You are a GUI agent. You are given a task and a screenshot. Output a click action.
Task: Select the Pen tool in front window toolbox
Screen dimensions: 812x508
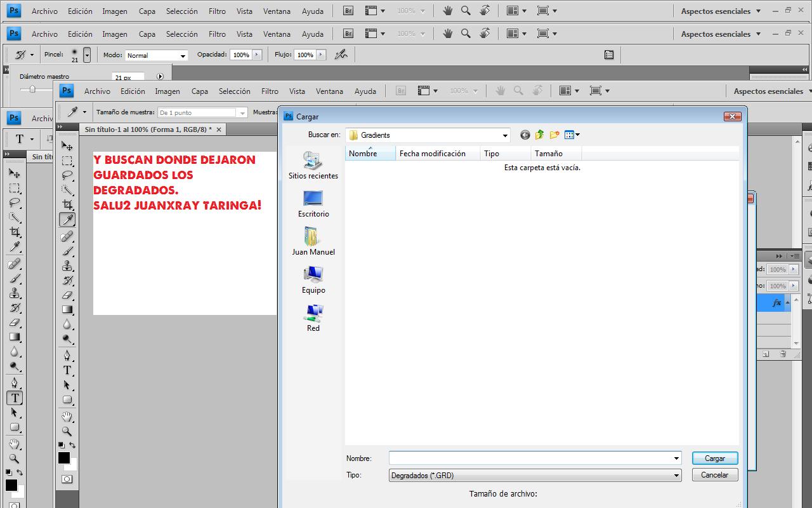pyautogui.click(x=67, y=356)
